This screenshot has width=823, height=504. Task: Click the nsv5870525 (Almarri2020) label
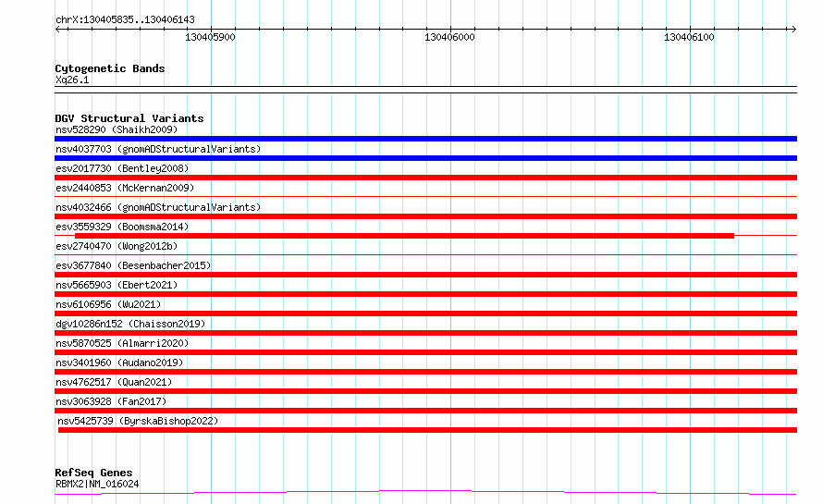[x=122, y=343]
